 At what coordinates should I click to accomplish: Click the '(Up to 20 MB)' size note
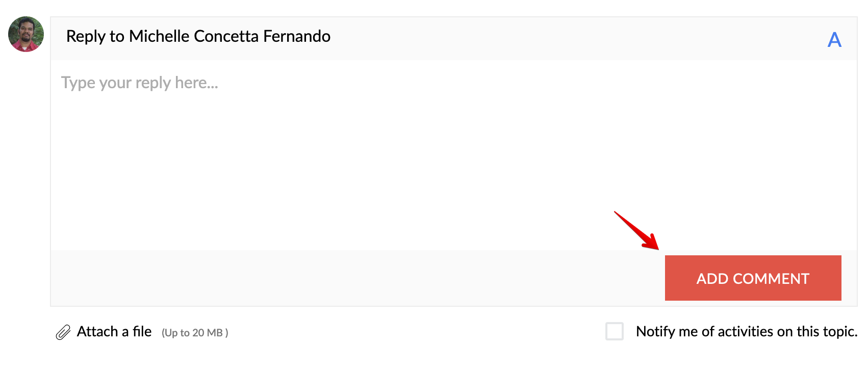[x=195, y=333]
